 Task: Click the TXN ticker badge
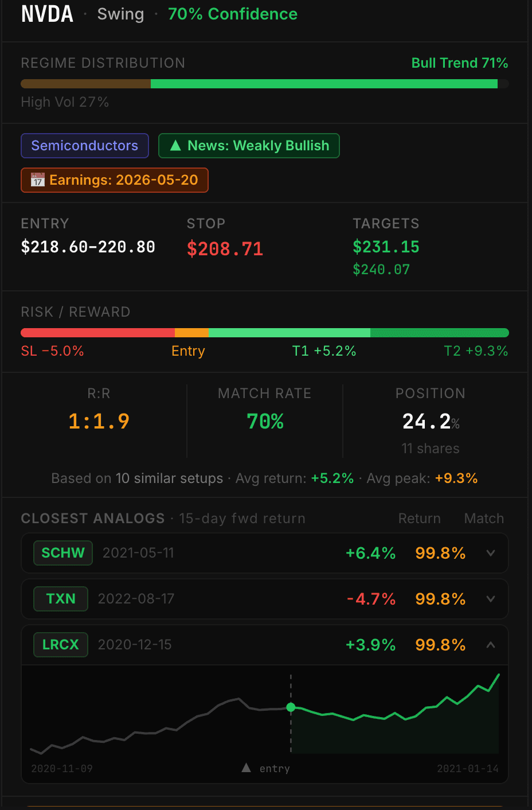click(61, 599)
